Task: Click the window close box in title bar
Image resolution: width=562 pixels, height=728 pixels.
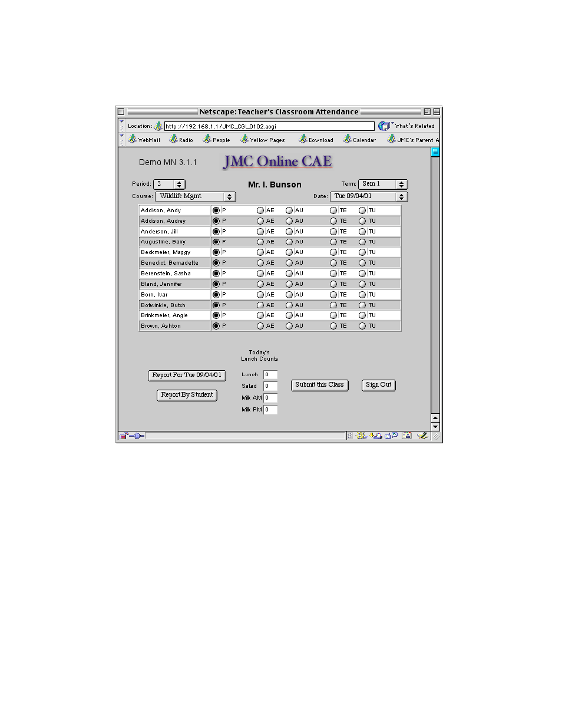Action: point(121,111)
